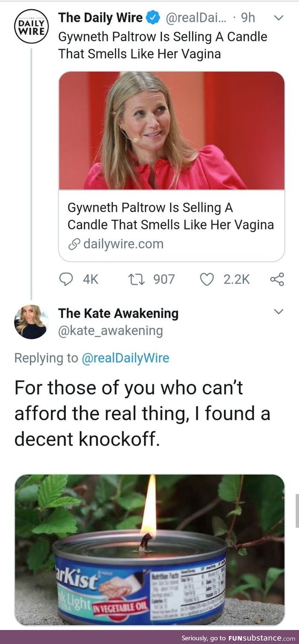Click the reply comment icon
299x644 pixels.
pyautogui.click(x=67, y=279)
